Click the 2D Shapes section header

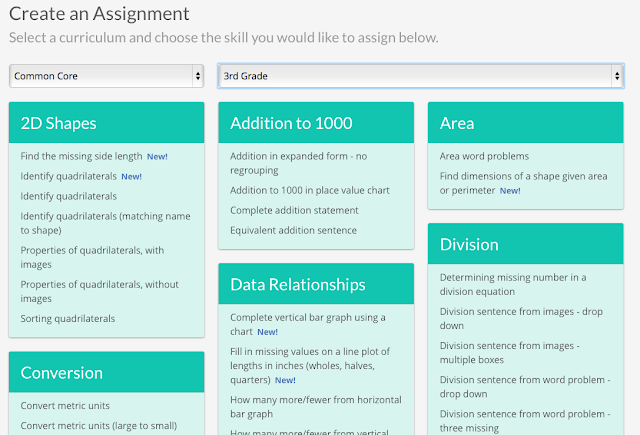point(58,124)
